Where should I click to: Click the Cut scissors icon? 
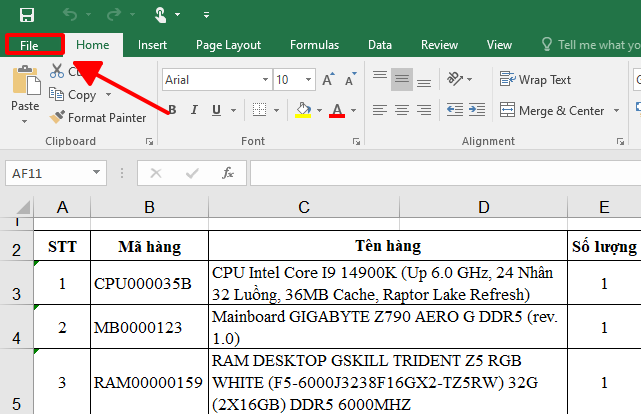[x=57, y=71]
